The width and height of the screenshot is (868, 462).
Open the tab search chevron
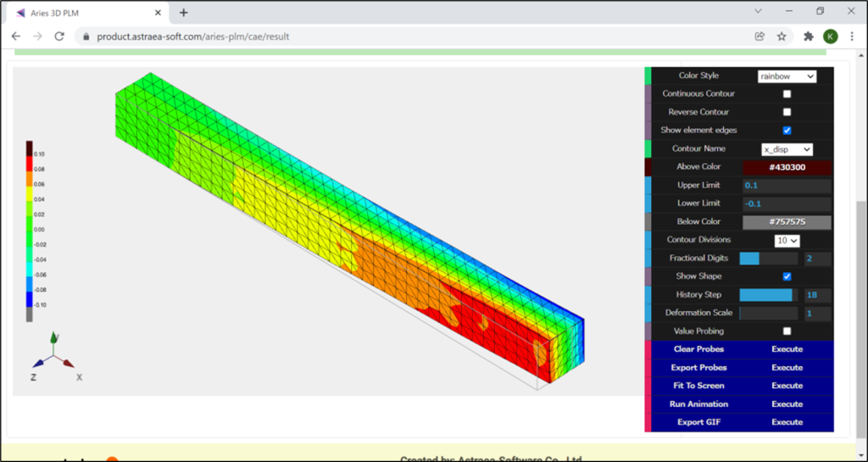pos(759,11)
